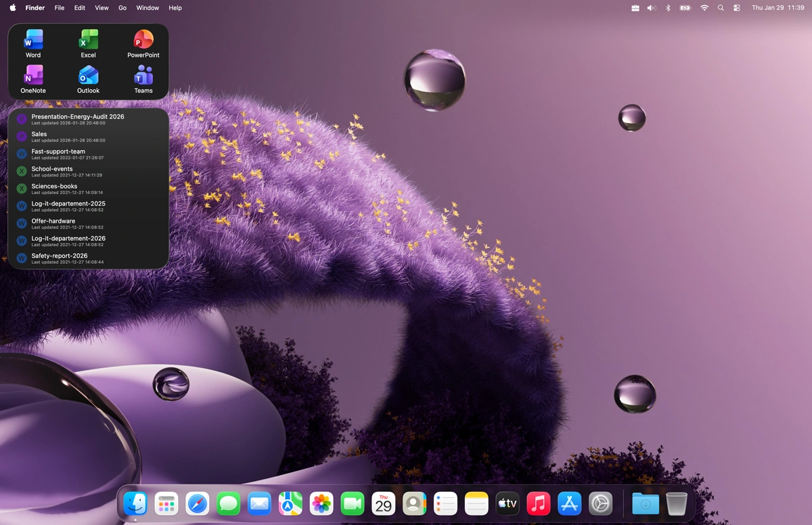Screen dimensions: 812x525
Task: Launch Mail from the Dock
Action: click(259, 503)
